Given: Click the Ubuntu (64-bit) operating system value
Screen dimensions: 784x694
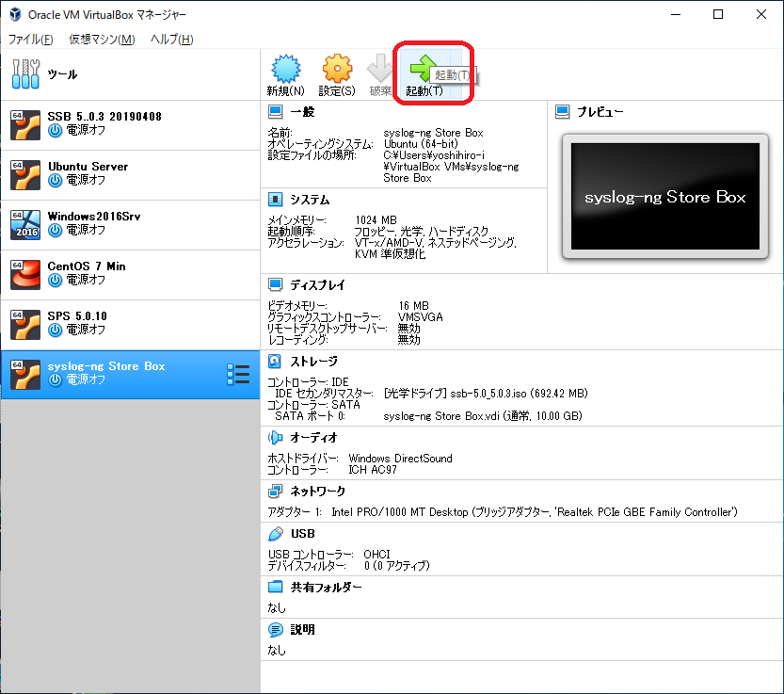Looking at the screenshot, I should (x=421, y=144).
